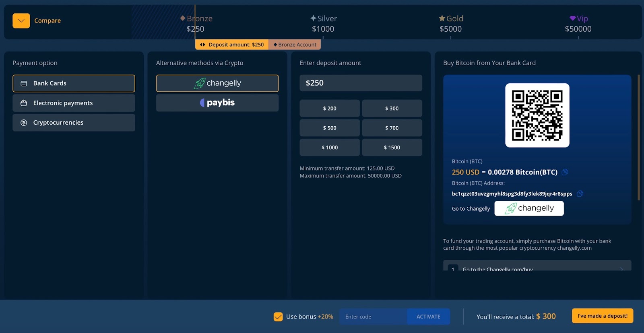Click the scrollbar in Buy Bitcoin panel
644x333 pixels.
[x=639, y=138]
